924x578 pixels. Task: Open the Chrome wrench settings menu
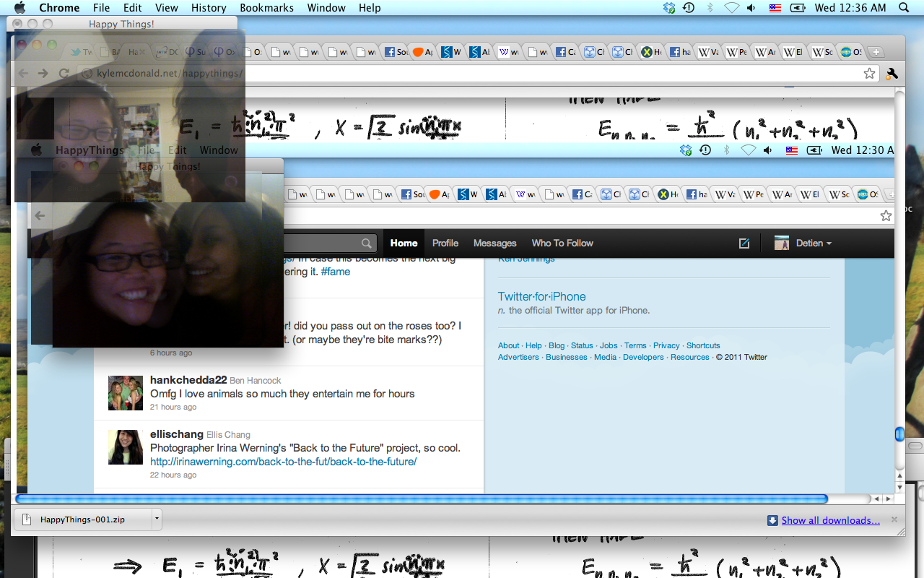(x=892, y=73)
